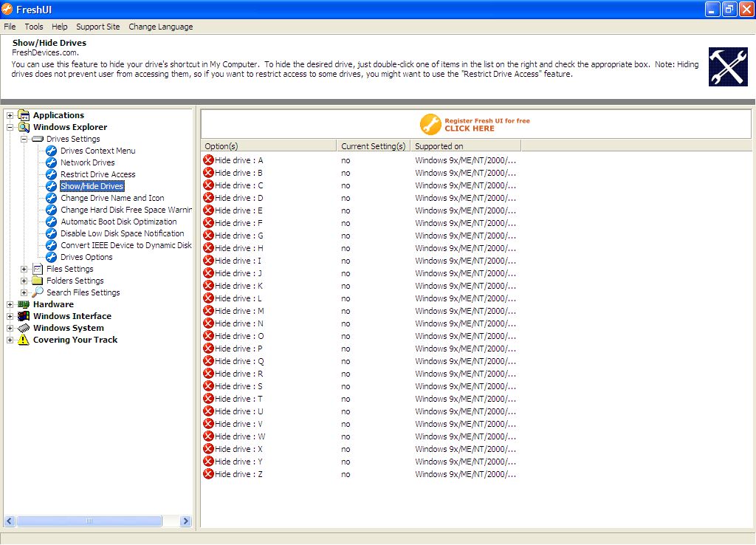Select the Hide drive : P row
The height and width of the screenshot is (545, 756).
[360, 349]
